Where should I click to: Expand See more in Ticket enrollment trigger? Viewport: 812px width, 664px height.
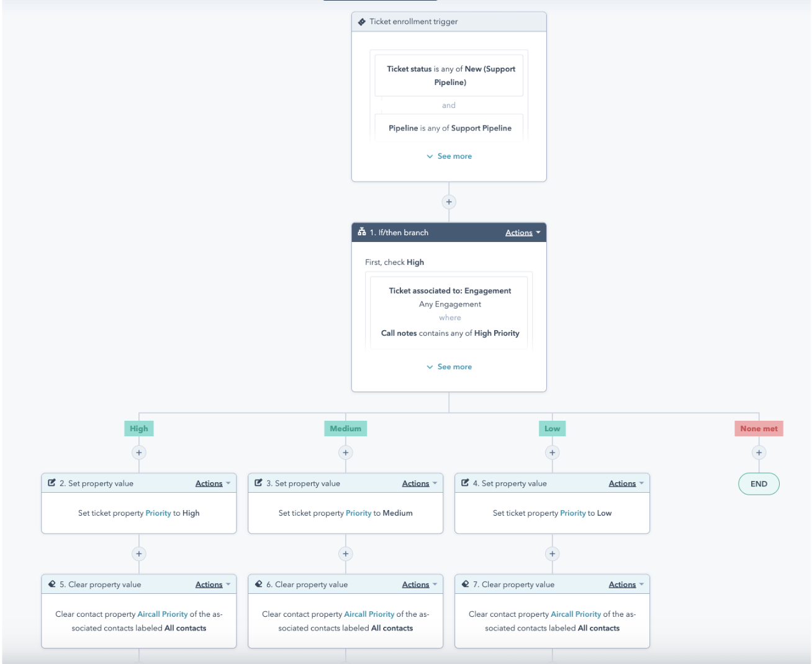449,156
